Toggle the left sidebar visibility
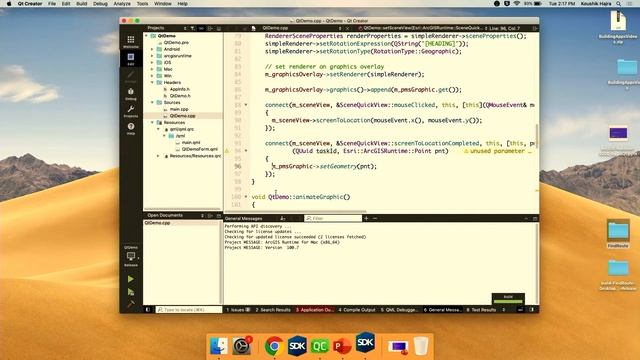 (148, 310)
